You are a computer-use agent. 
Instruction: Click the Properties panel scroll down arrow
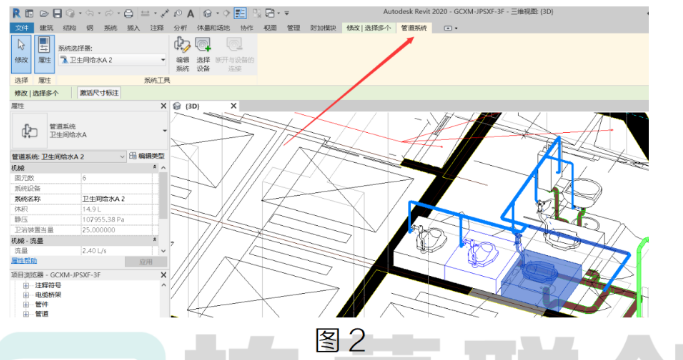click(x=163, y=251)
